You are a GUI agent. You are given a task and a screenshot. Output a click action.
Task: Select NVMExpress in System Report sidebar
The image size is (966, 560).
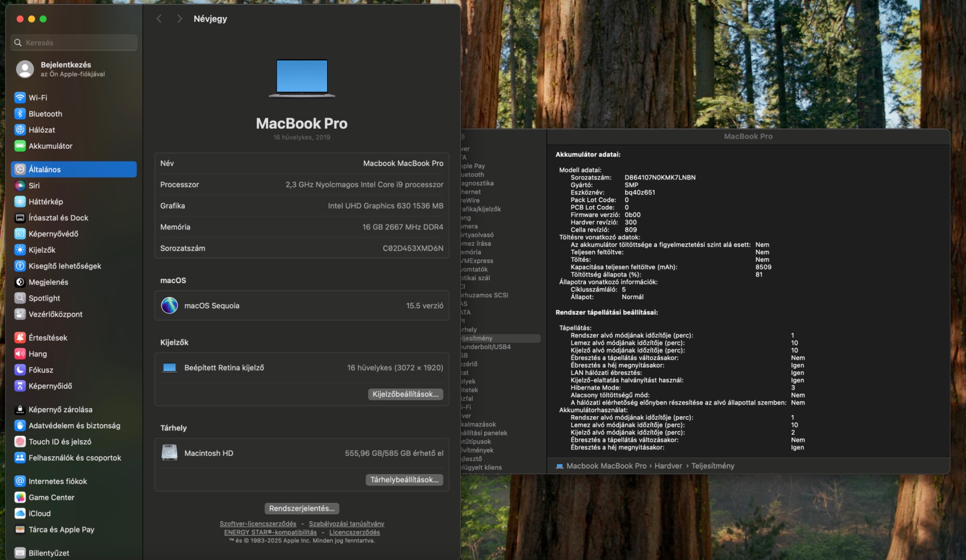(477, 261)
